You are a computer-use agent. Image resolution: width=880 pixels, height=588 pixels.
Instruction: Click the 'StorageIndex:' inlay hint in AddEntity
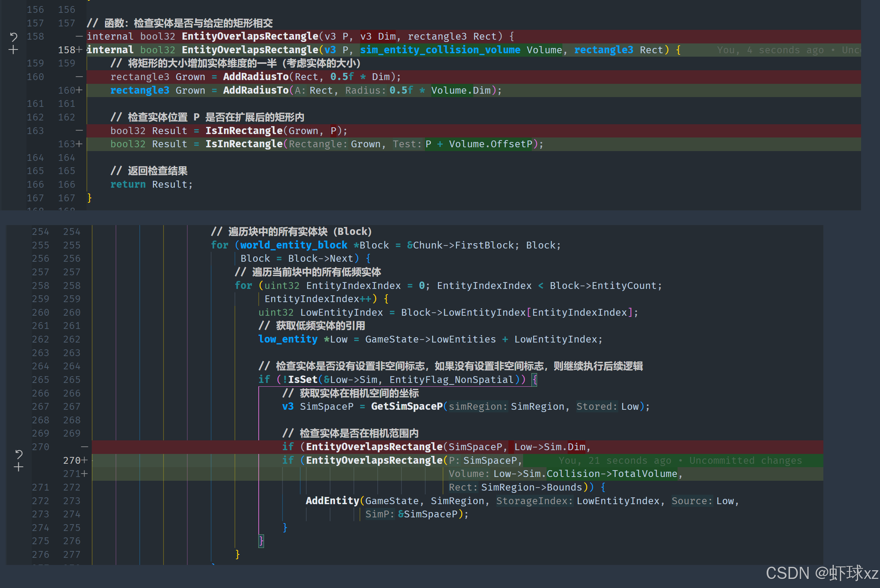(x=534, y=501)
